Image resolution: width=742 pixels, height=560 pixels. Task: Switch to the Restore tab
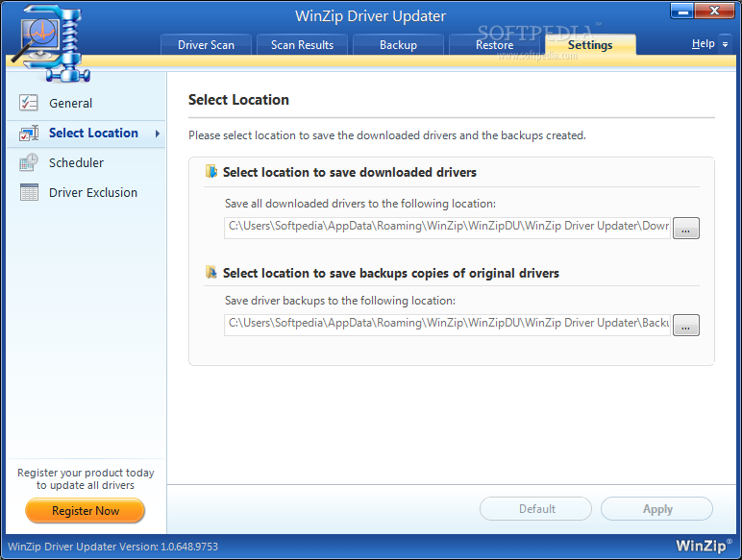pos(494,45)
